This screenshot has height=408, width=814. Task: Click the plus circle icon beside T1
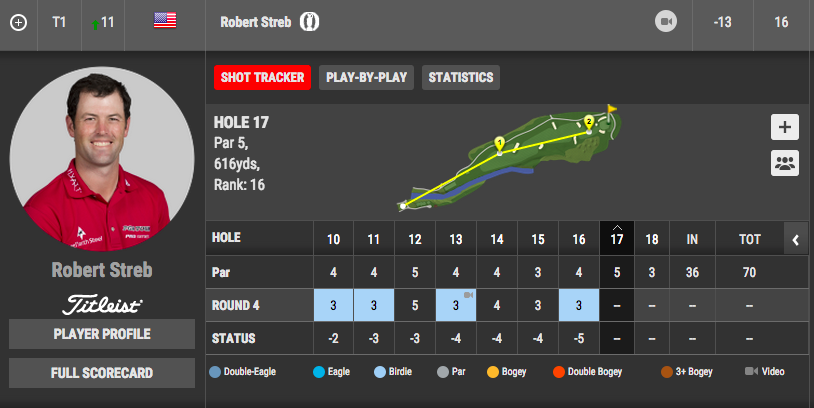pos(18,21)
